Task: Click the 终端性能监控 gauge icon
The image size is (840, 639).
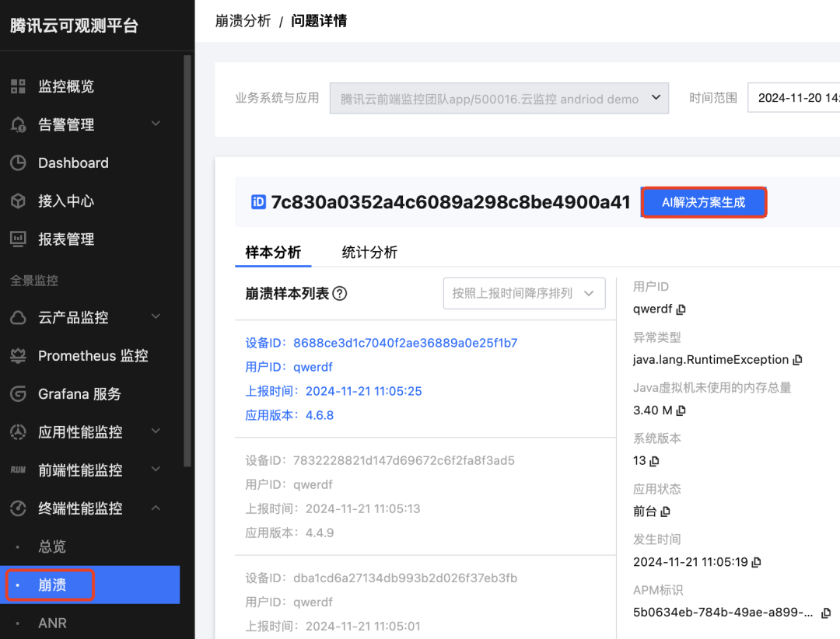Action: click(18, 508)
